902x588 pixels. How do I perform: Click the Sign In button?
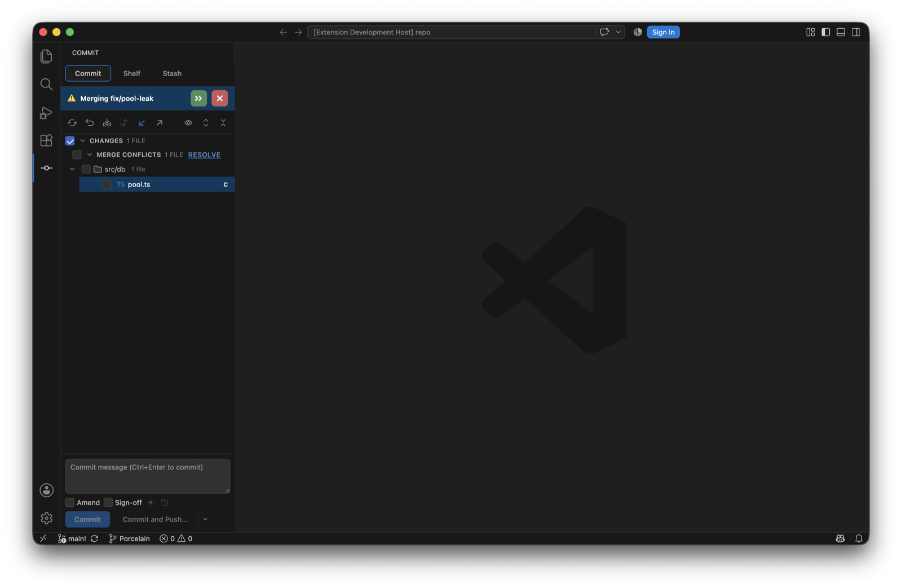(664, 32)
